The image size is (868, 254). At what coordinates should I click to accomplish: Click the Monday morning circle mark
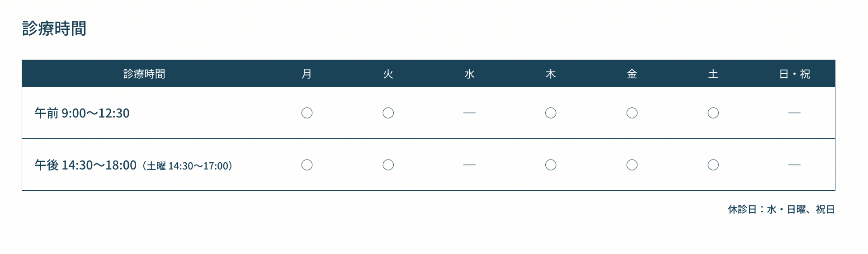click(307, 113)
